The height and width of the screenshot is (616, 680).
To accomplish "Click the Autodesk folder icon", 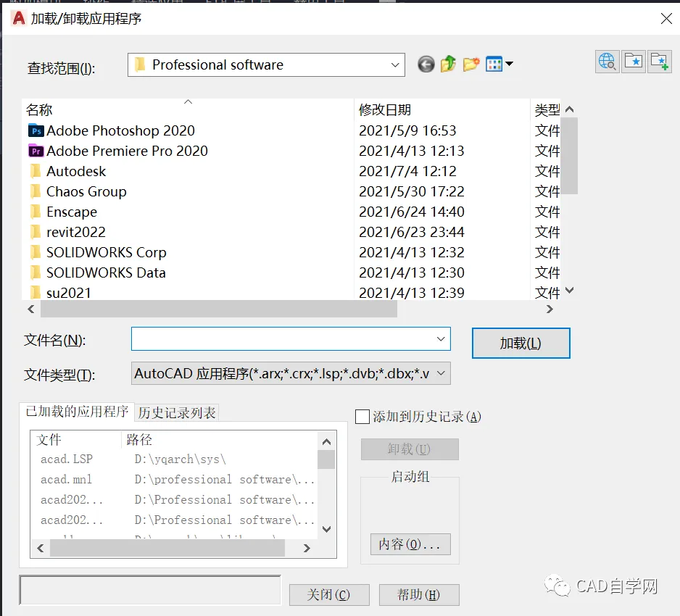I will (36, 171).
